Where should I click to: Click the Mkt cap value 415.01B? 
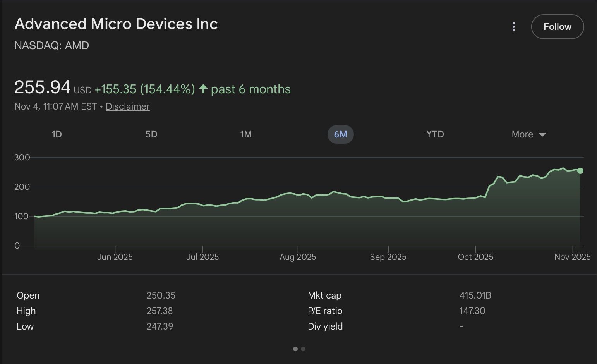[x=475, y=295]
